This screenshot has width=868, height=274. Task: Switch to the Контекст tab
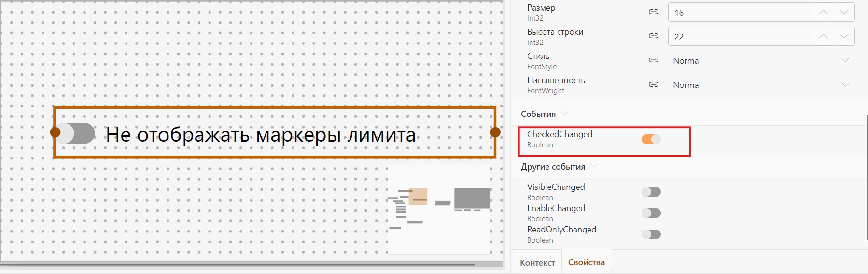tap(537, 263)
